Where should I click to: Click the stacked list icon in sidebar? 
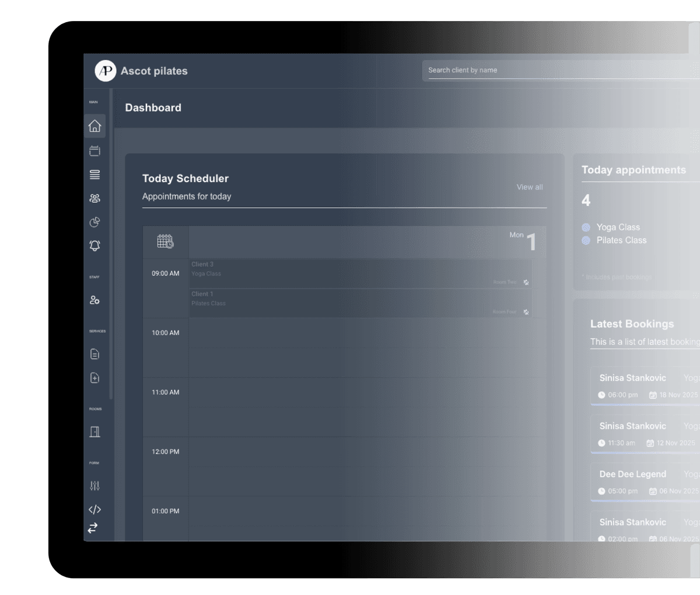[94, 174]
